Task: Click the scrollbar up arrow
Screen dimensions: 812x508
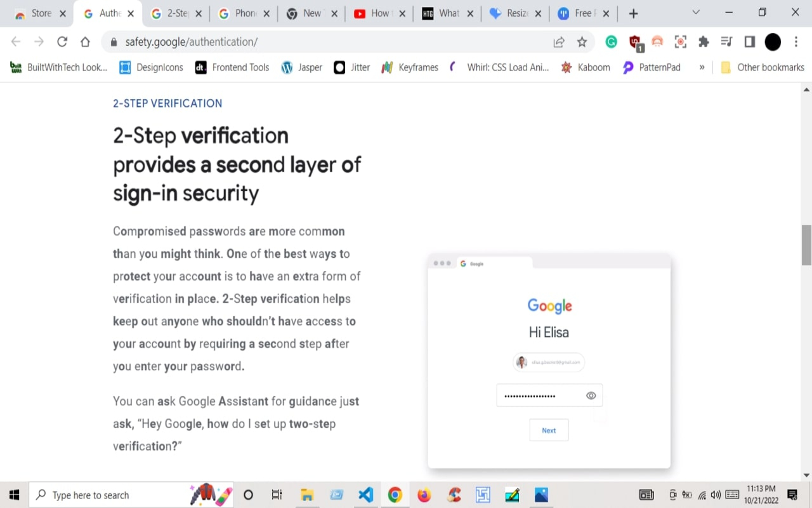Action: pyautogui.click(x=806, y=90)
